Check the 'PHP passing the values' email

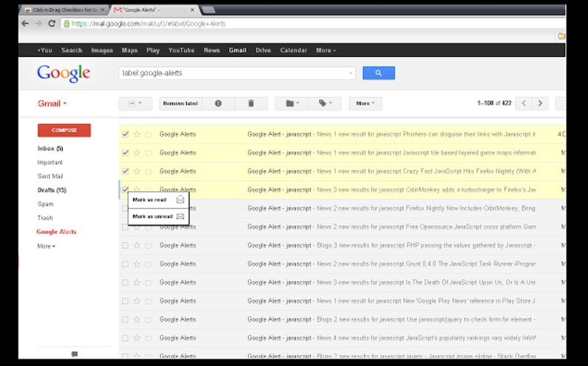click(125, 245)
